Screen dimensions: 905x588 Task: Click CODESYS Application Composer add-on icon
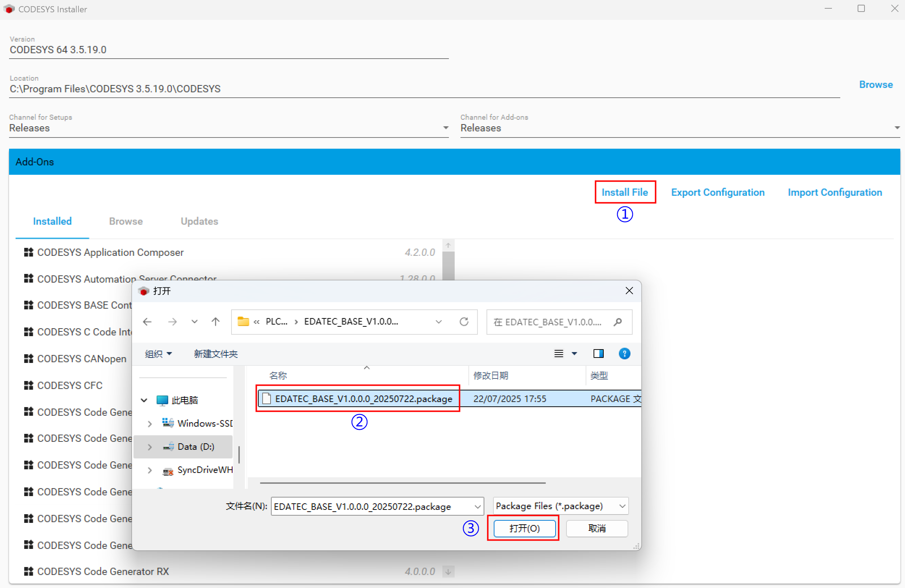(x=29, y=252)
